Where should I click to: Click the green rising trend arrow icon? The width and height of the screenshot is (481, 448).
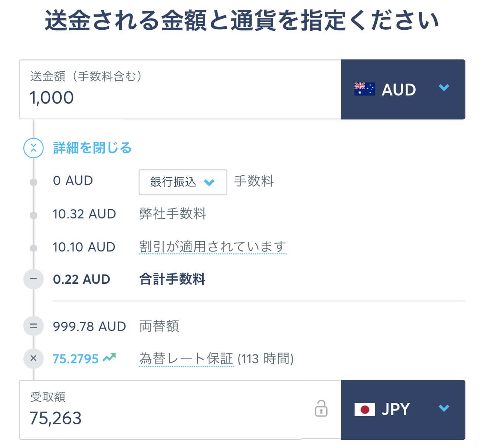click(109, 358)
